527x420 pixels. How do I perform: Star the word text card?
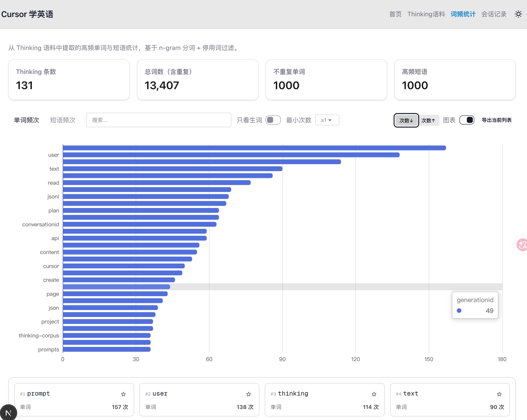(x=499, y=394)
